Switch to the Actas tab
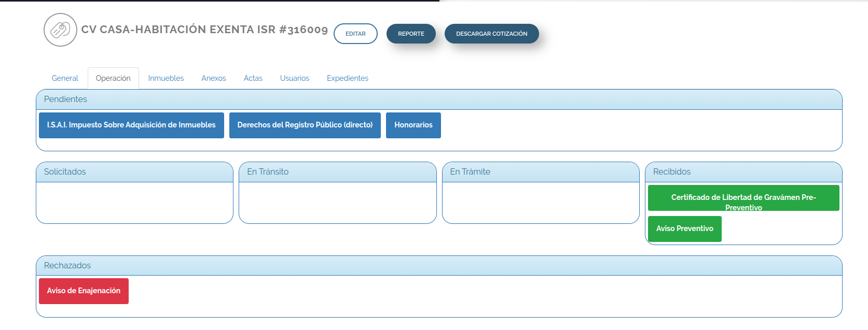868x330 pixels. (253, 78)
